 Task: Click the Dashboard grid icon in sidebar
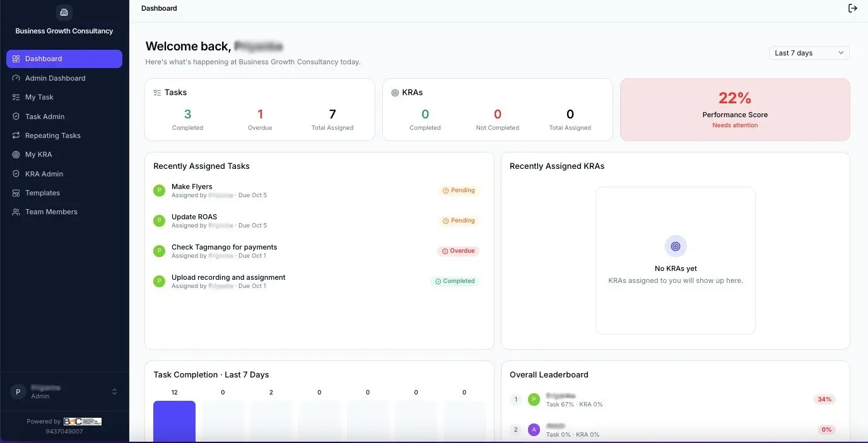point(16,59)
